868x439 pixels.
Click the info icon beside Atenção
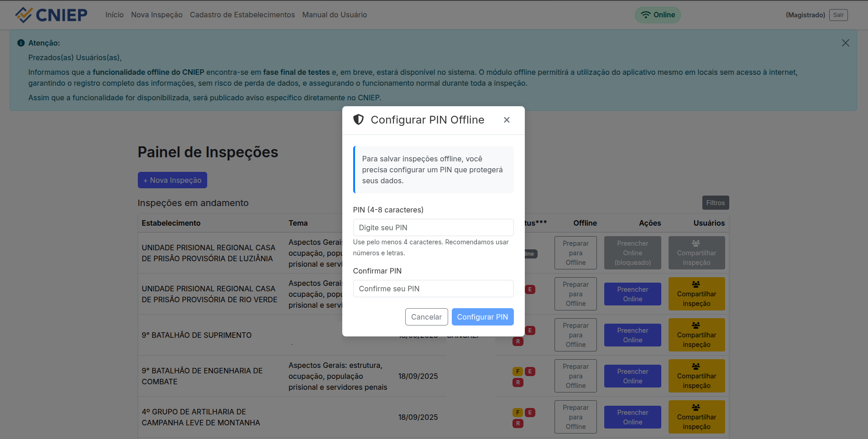point(21,43)
